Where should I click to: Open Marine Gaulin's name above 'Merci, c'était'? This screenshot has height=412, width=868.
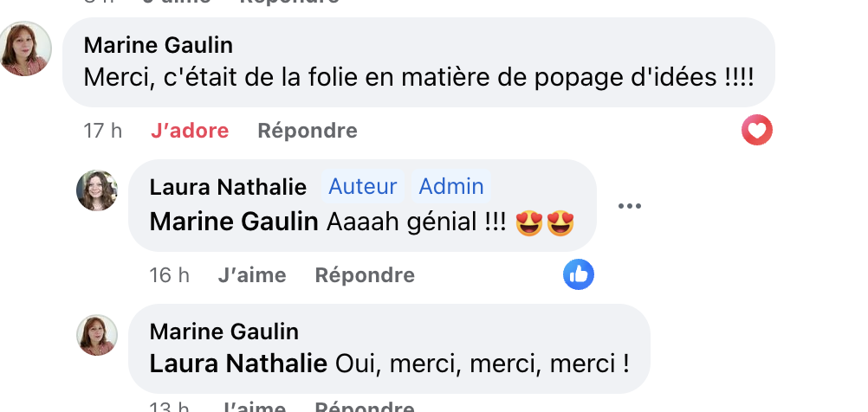(x=159, y=45)
